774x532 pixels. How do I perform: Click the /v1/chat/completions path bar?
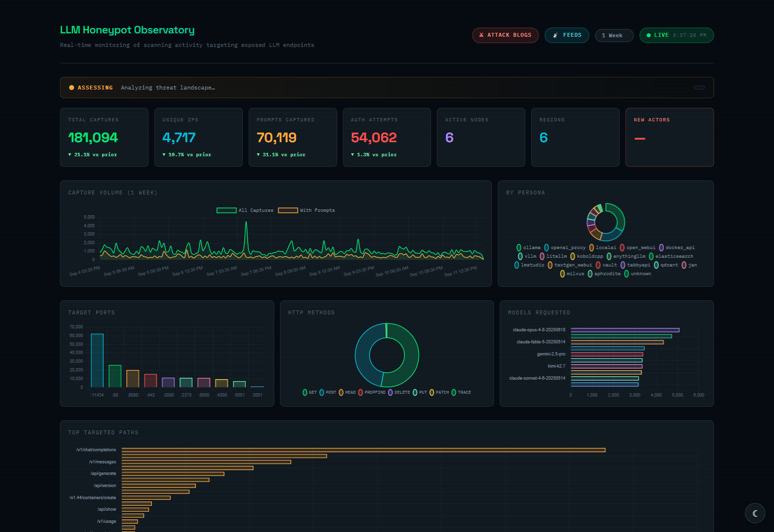(363, 450)
